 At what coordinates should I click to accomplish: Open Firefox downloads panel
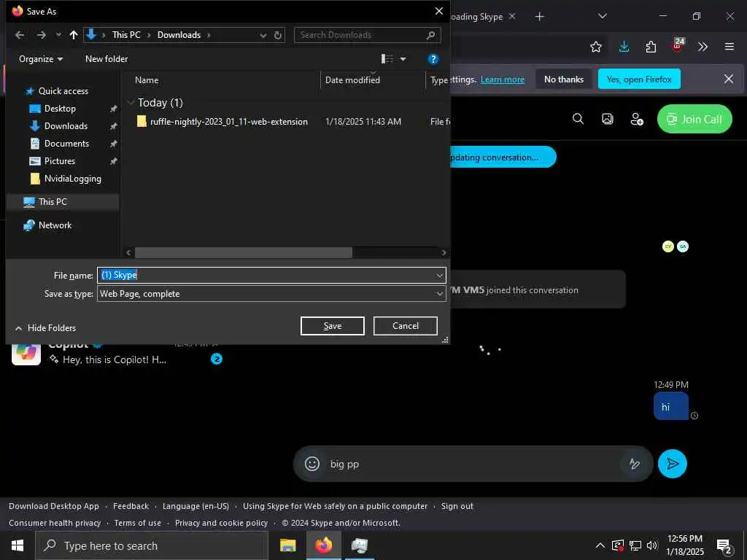pyautogui.click(x=624, y=47)
